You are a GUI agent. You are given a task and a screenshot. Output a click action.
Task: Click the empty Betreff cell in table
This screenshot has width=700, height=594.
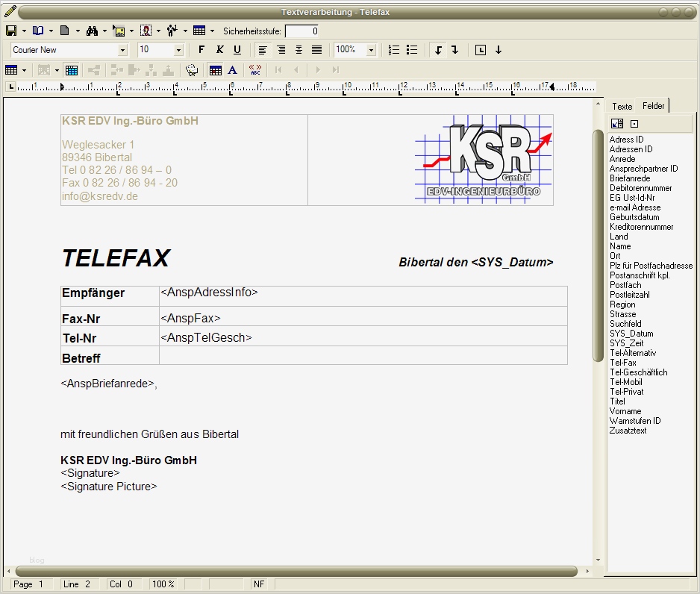point(363,355)
